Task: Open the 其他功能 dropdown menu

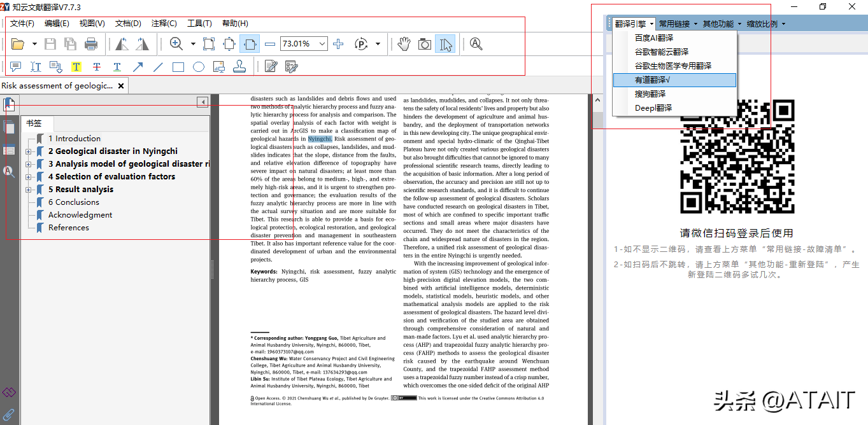Action: [x=722, y=24]
